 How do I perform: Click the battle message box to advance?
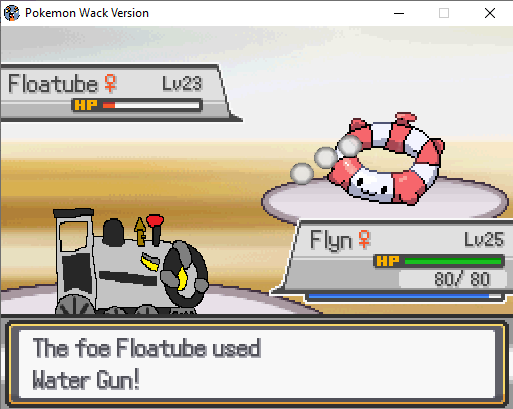(x=256, y=364)
